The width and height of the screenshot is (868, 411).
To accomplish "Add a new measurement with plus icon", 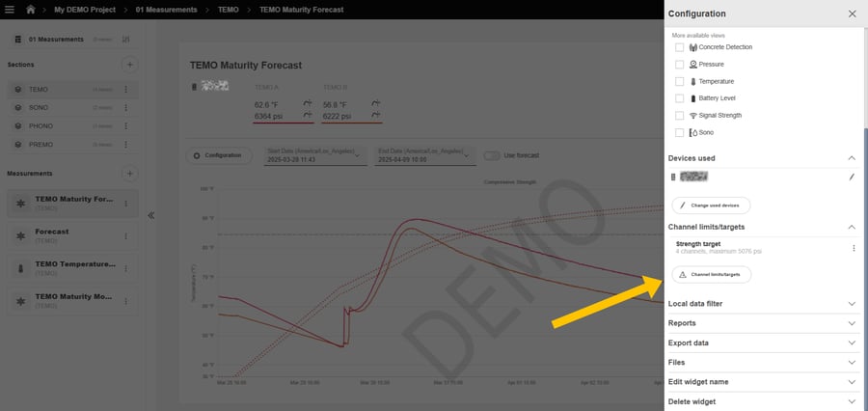I will tap(129, 174).
